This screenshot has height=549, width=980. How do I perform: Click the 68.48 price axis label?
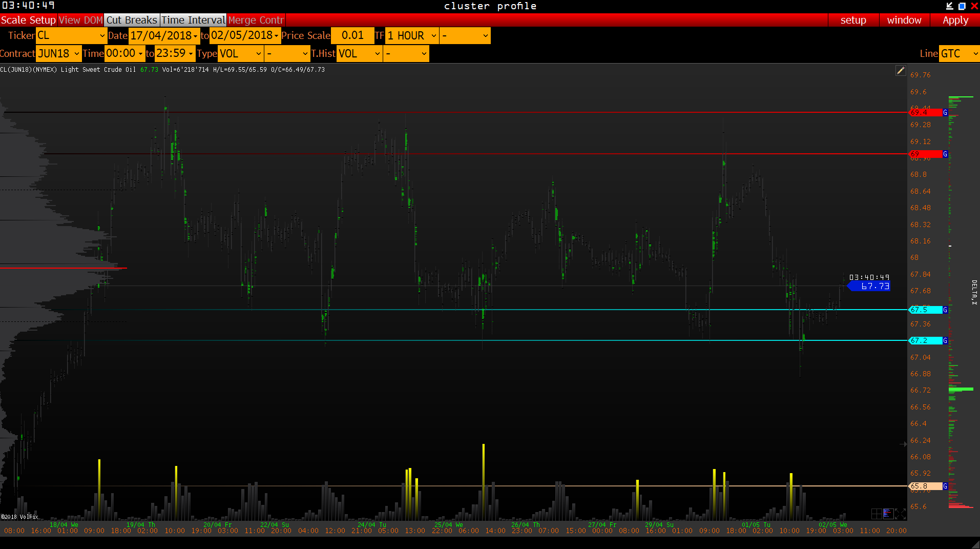920,208
